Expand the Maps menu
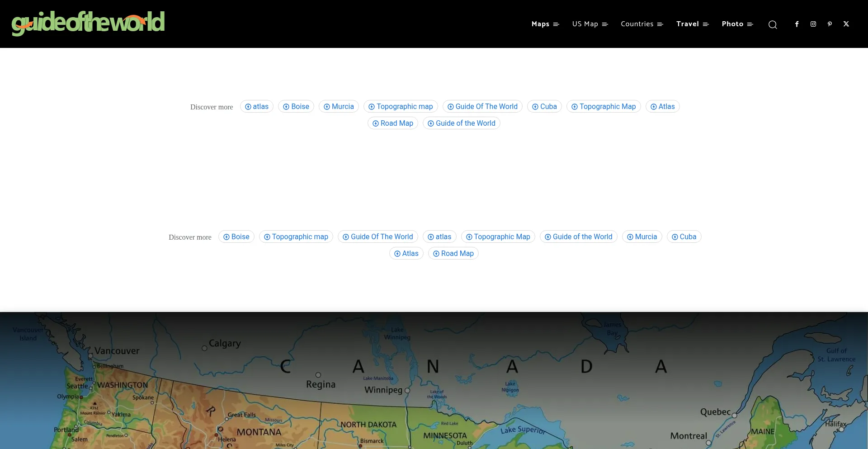868x449 pixels. pyautogui.click(x=545, y=24)
